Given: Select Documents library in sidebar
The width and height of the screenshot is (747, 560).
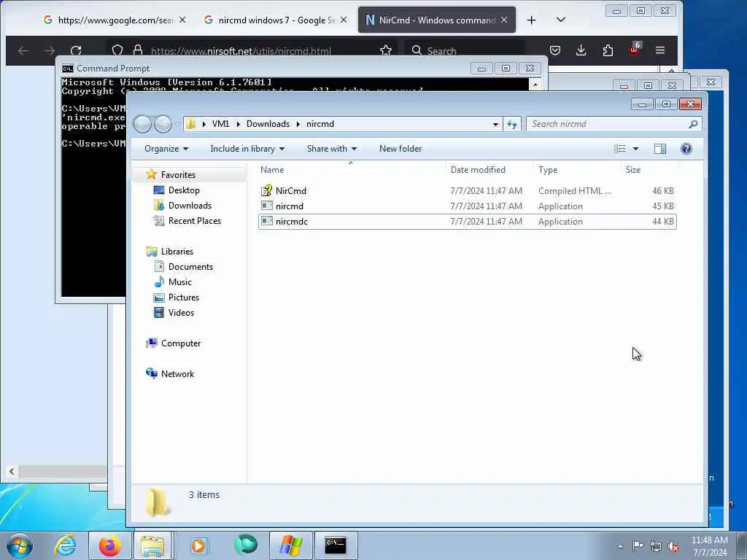Looking at the screenshot, I should (190, 267).
